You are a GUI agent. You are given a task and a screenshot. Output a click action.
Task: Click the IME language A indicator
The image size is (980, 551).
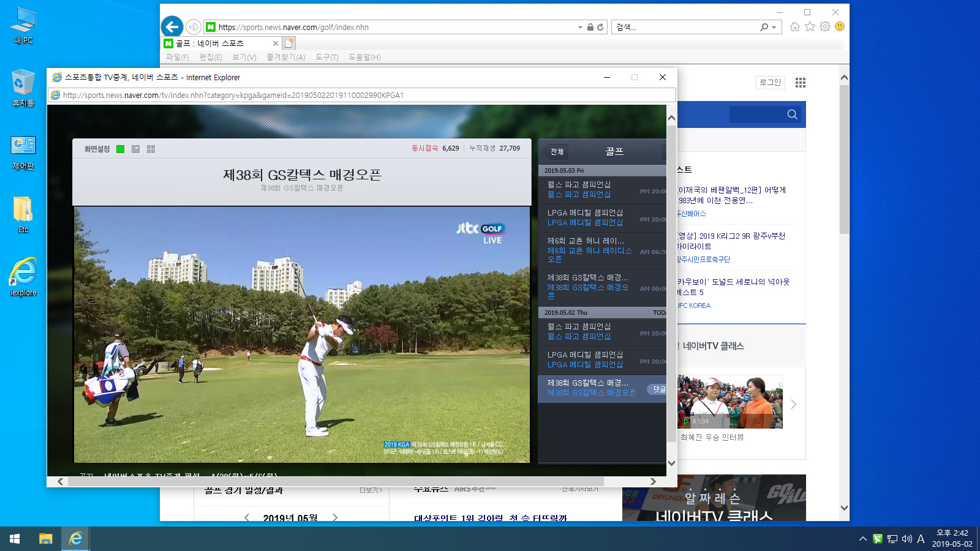coord(921,539)
